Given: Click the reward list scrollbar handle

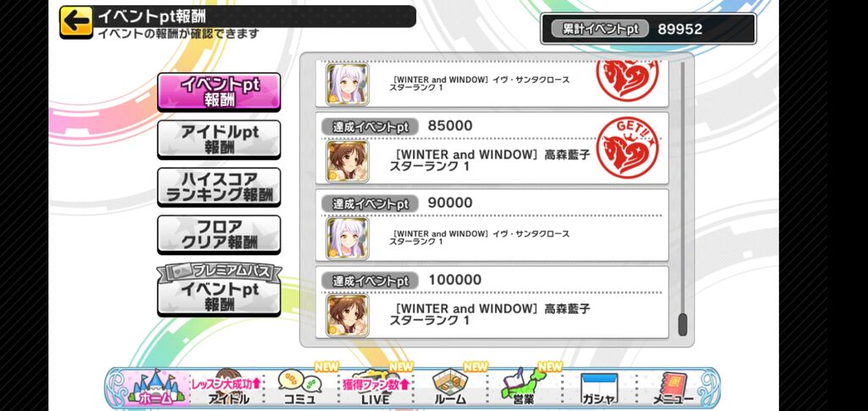Looking at the screenshot, I should point(682,325).
